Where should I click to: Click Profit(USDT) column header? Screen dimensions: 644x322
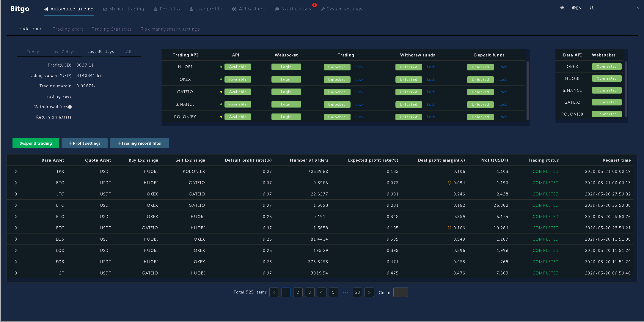494,160
